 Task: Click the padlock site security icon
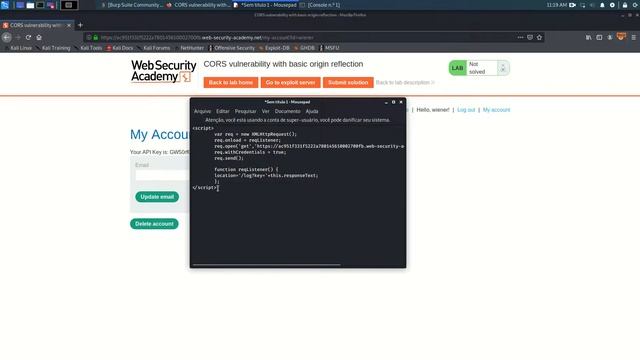[x=96, y=37]
